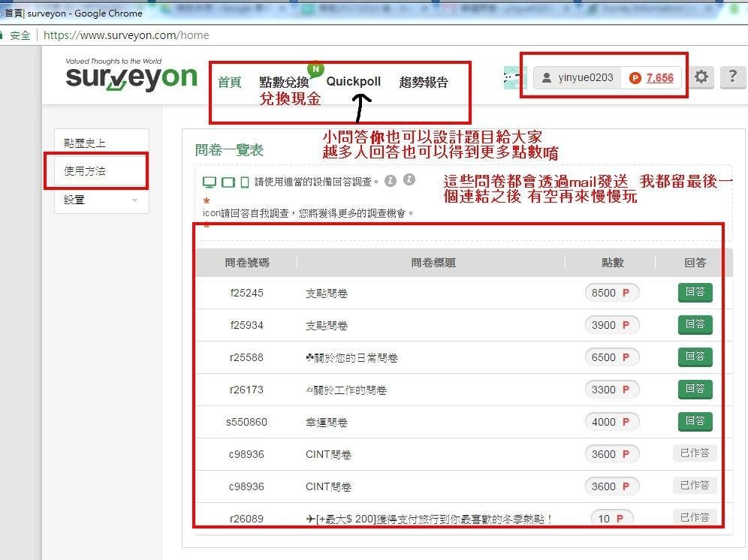Click the 問卷一覽表 section heading
748x560 pixels.
[230, 150]
